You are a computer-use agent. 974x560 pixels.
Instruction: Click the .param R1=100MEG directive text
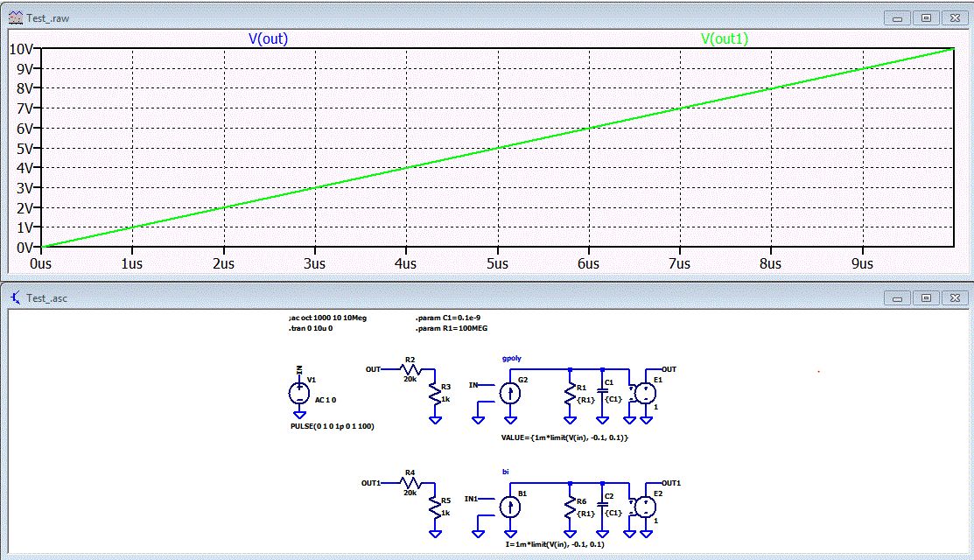coord(451,330)
